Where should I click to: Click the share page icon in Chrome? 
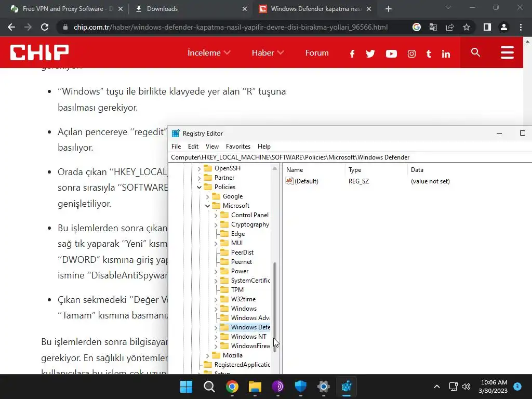450,27
